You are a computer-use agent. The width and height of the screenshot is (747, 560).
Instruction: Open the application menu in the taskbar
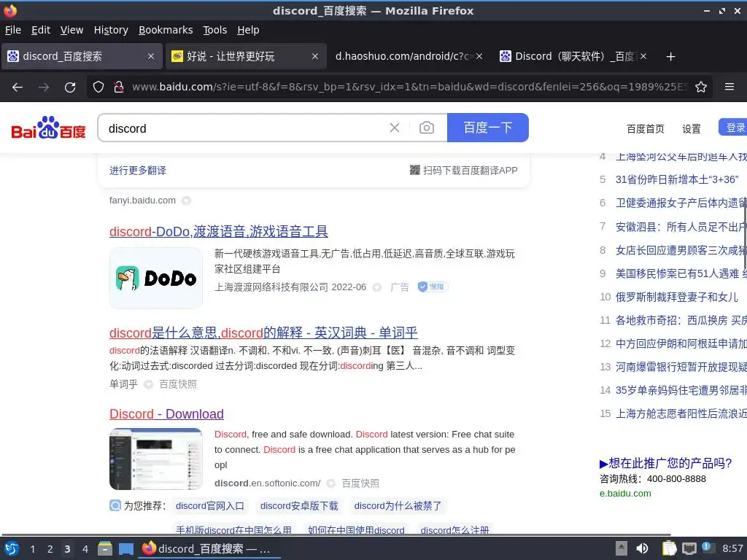coord(12,549)
